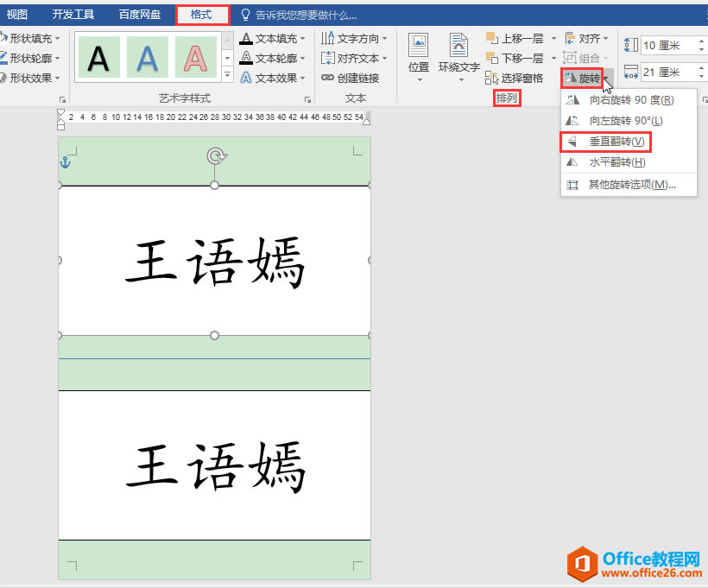Click the shape height icon
This screenshot has width=708, height=588.
[630, 45]
